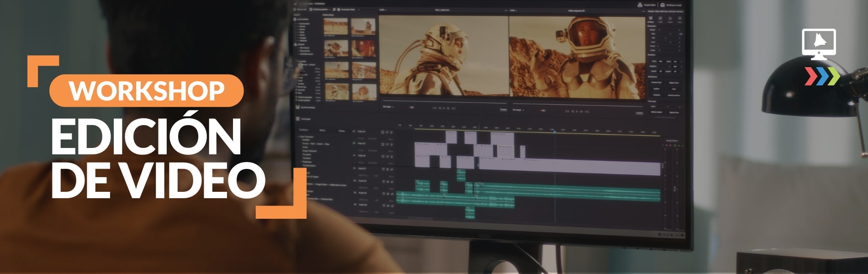Open the Scale dropdown above the left preview

click(x=382, y=10)
